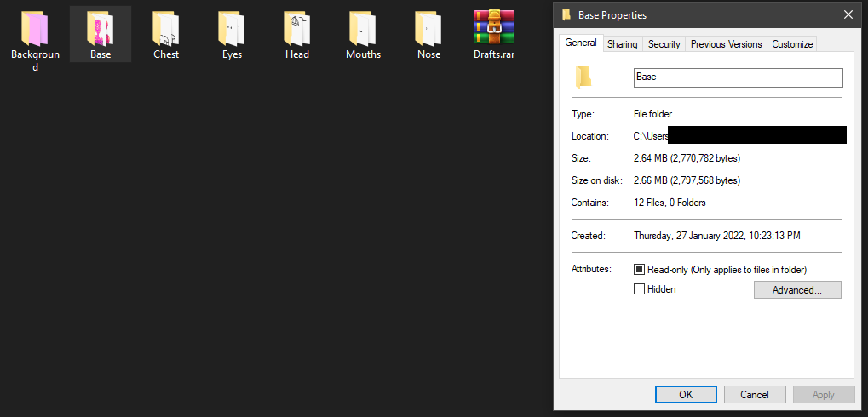Select the Mouths folder icon
The height and width of the screenshot is (417, 868).
tap(363, 28)
